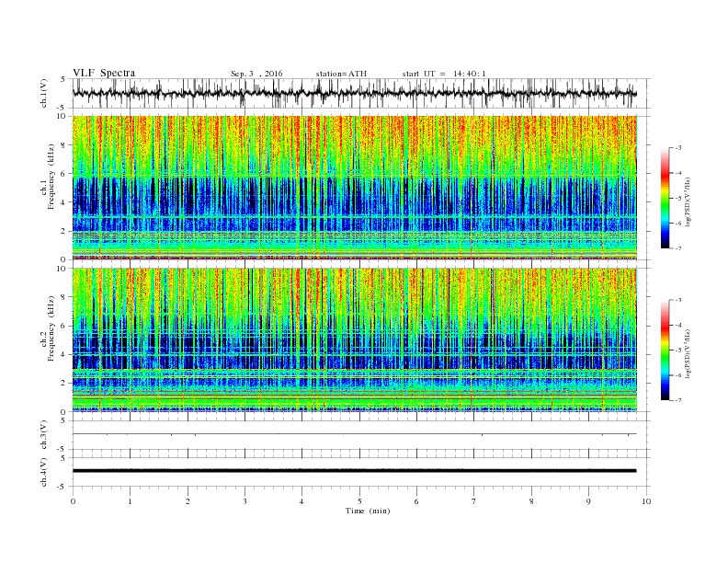This screenshot has height=563, width=728.
Task: Click the ch.1 colorbar "log(PSD)(V²/Hz)" label
Action: click(688, 201)
